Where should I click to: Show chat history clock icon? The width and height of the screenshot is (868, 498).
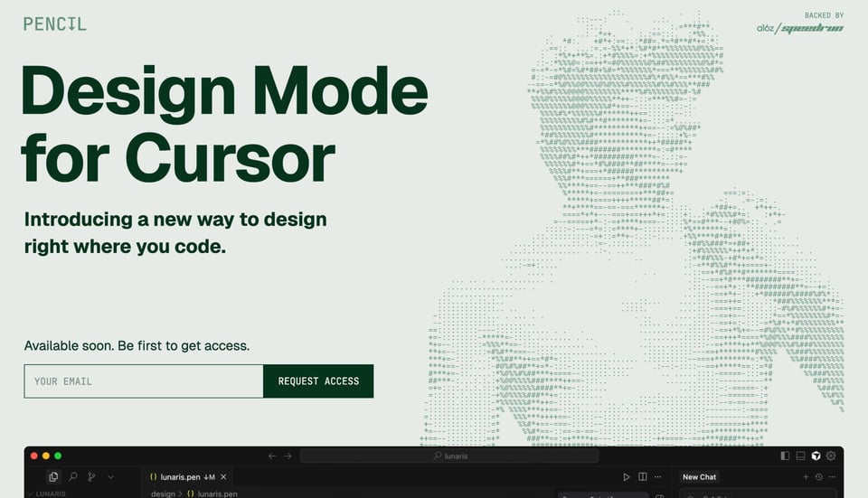click(819, 476)
